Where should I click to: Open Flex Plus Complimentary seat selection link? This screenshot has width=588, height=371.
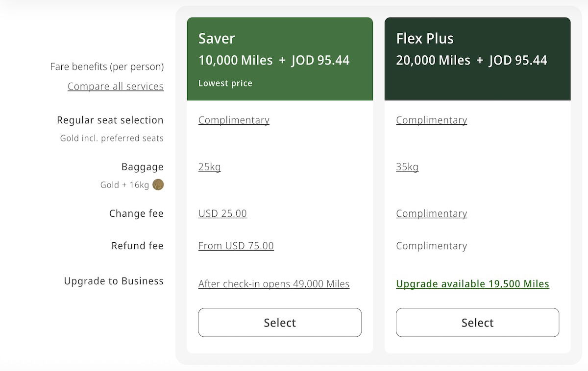(x=431, y=120)
